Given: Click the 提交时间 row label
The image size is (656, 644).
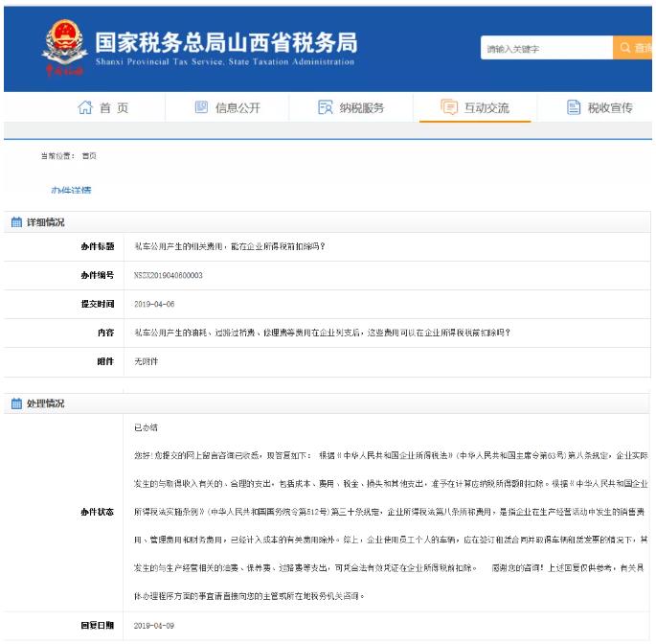Looking at the screenshot, I should (x=98, y=304).
